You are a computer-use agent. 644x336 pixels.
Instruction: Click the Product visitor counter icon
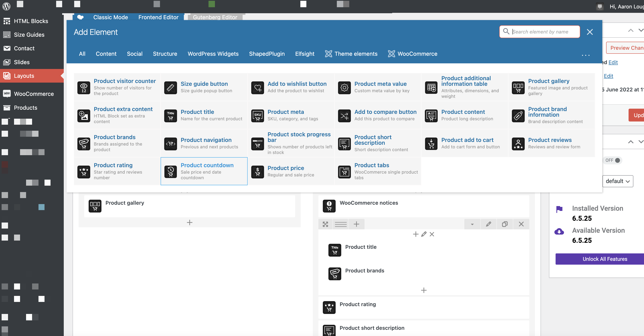click(83, 87)
